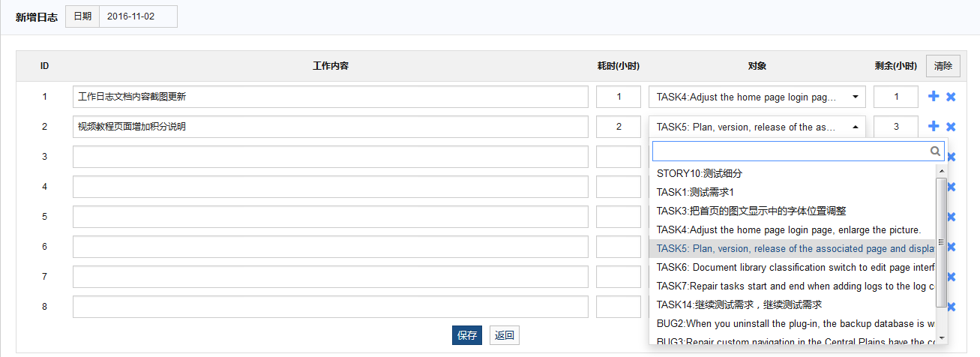Click the 保存 save button
980x357 pixels.
pyautogui.click(x=467, y=335)
